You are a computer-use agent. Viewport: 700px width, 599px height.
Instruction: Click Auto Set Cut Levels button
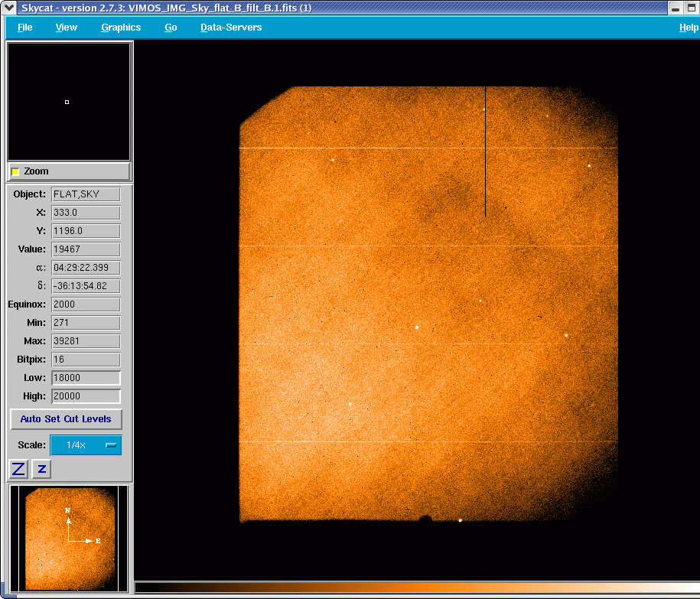[x=66, y=419]
